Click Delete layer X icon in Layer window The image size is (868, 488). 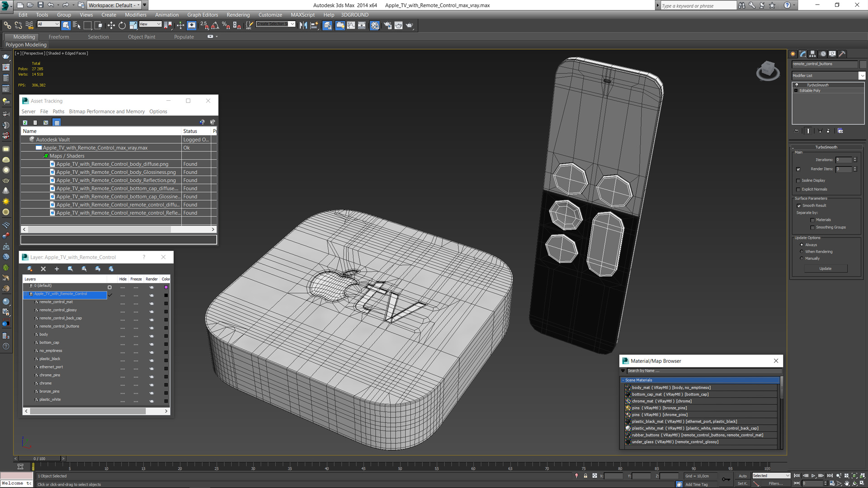pyautogui.click(x=43, y=269)
